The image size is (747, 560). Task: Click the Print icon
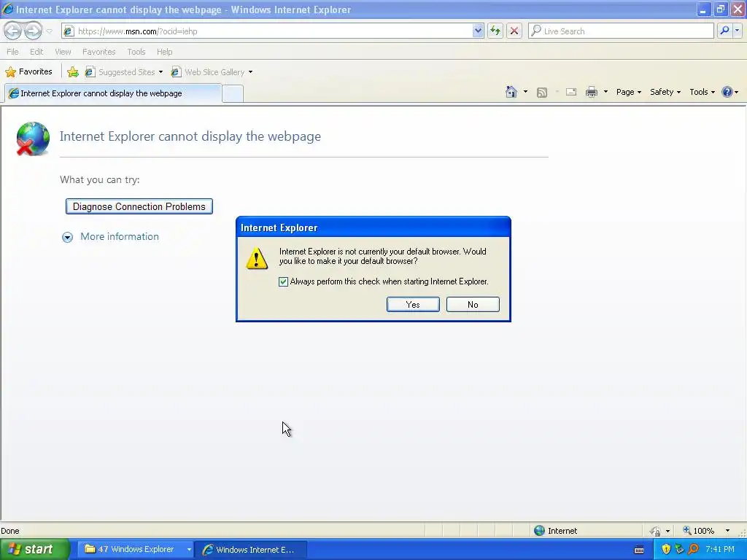pos(591,92)
